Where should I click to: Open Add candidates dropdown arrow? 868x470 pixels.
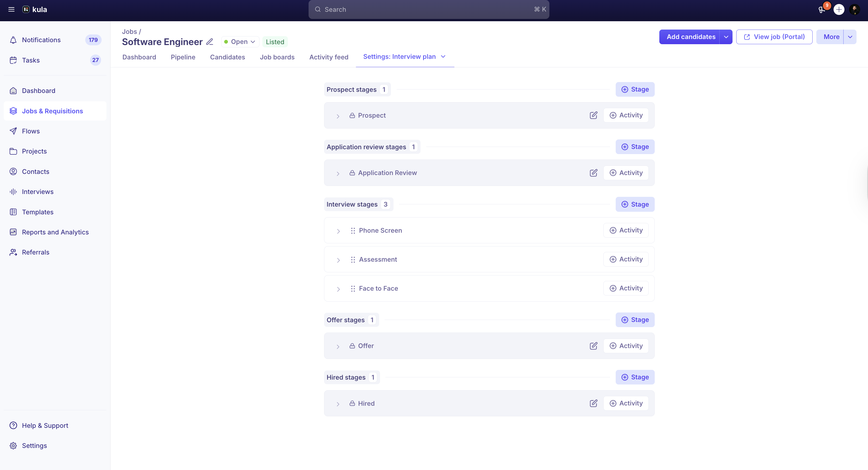[x=726, y=37]
